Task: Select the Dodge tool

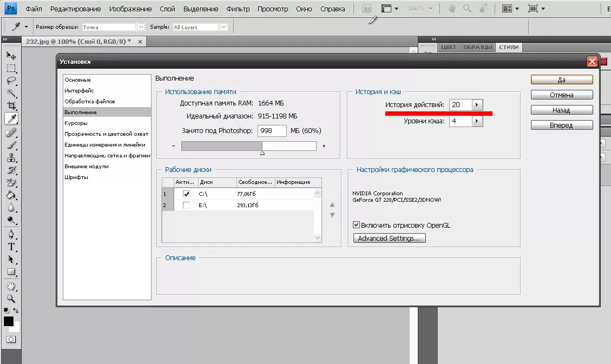Action: pyautogui.click(x=11, y=220)
